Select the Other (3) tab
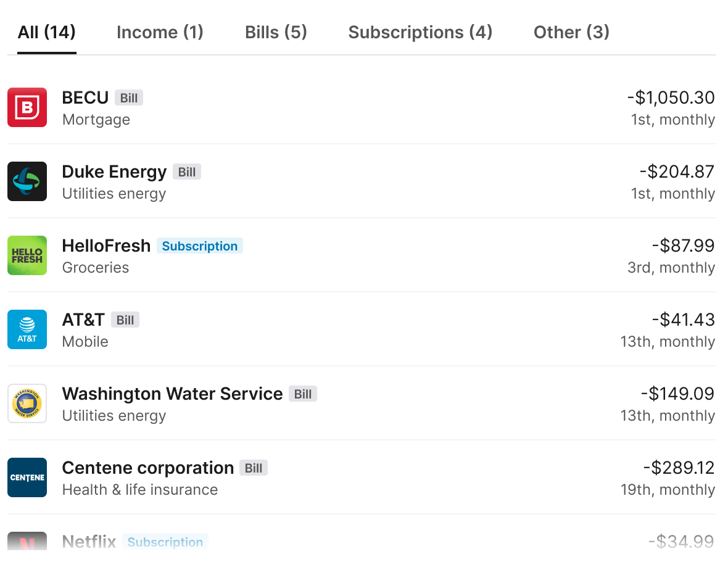 click(571, 32)
